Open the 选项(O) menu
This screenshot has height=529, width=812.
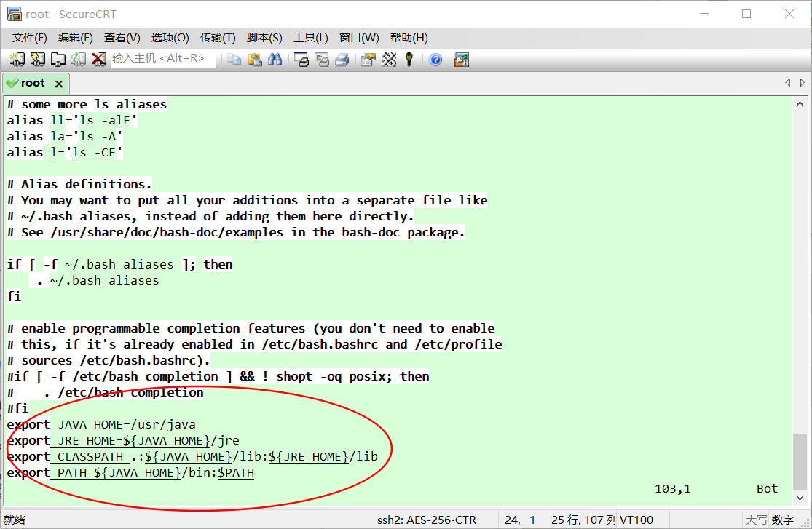coord(170,38)
